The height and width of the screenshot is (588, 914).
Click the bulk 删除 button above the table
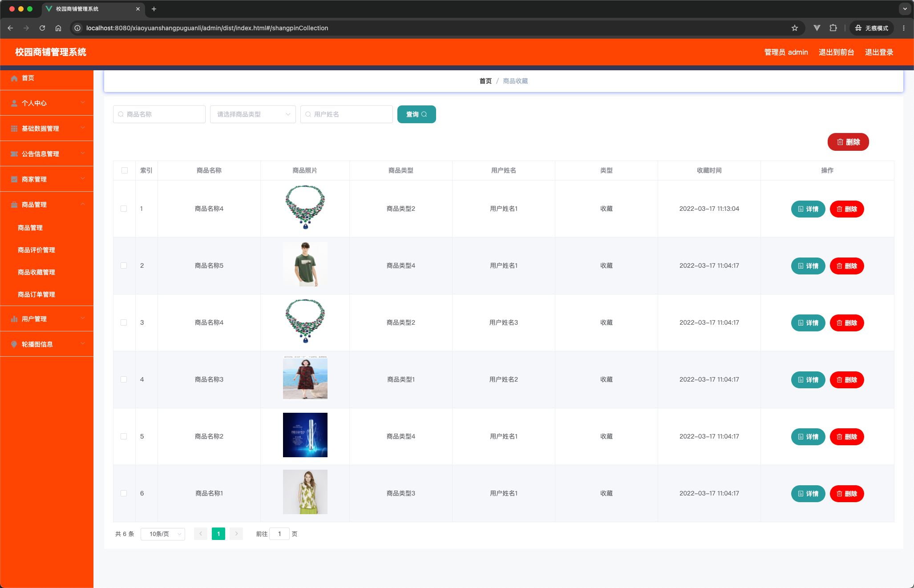click(x=848, y=142)
